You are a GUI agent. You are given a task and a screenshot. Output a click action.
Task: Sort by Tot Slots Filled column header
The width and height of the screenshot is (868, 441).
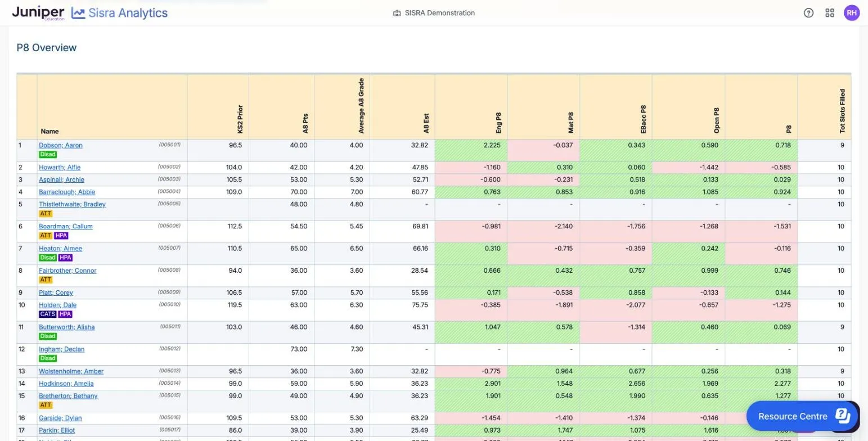[842, 111]
